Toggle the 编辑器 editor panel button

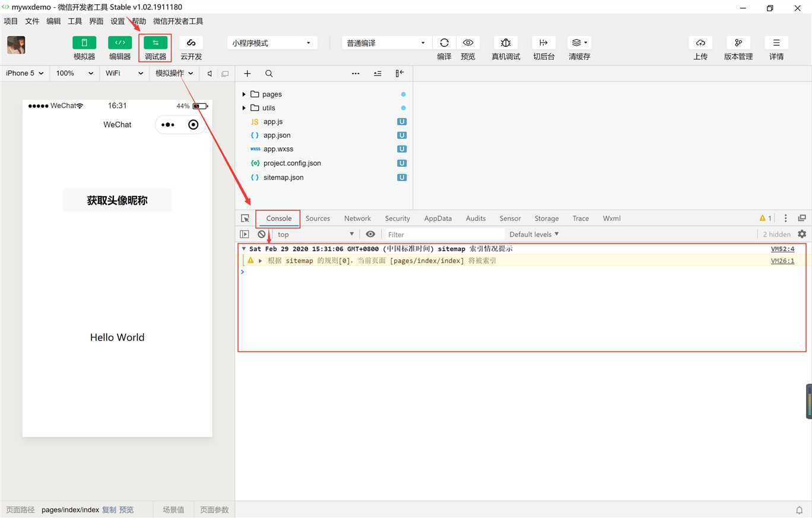pos(120,43)
